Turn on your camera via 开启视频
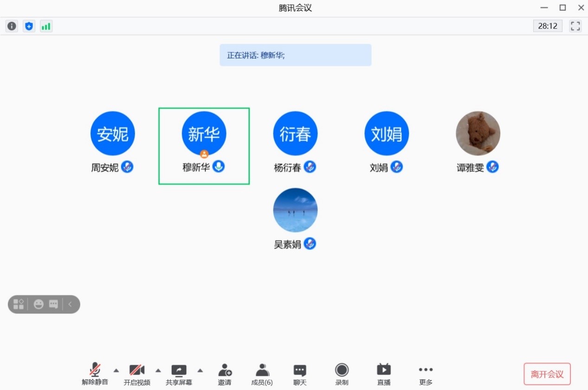The width and height of the screenshot is (588, 390). click(x=137, y=374)
